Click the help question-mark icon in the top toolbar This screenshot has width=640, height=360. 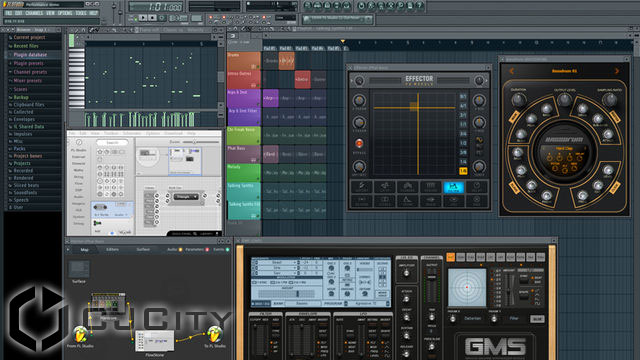(x=420, y=5)
